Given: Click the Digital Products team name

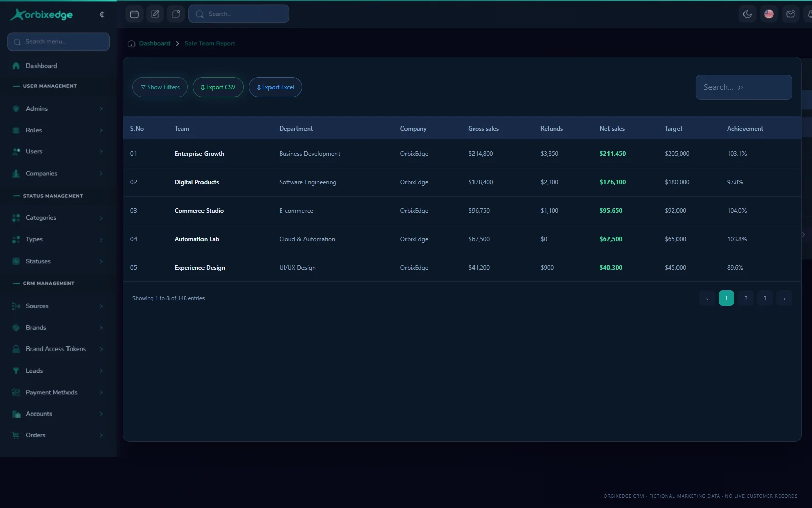Looking at the screenshot, I should coord(196,182).
